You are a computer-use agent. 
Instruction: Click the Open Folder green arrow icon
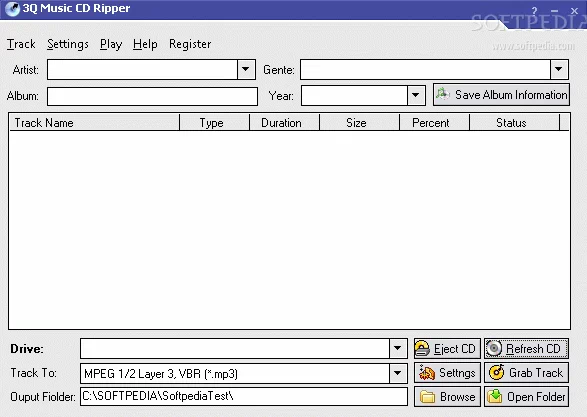(495, 396)
